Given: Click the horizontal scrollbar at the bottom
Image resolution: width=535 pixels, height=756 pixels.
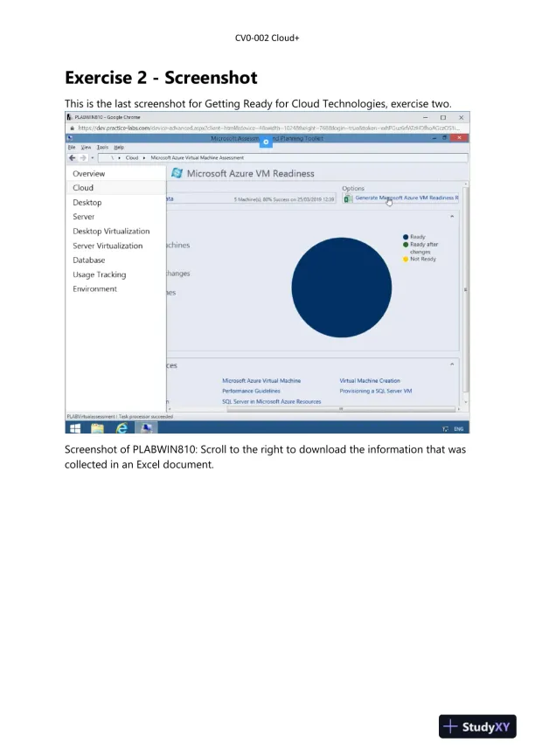Looking at the screenshot, I should tap(341, 408).
